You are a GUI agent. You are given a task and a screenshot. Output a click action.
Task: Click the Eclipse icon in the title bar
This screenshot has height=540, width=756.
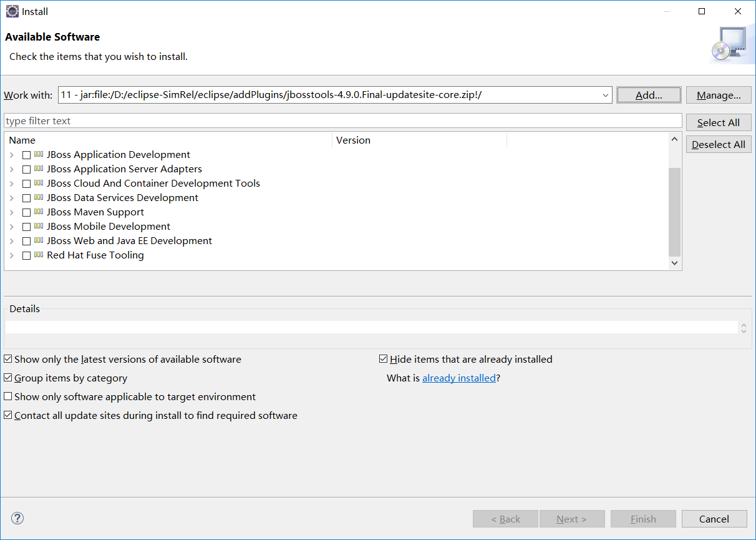(12, 11)
